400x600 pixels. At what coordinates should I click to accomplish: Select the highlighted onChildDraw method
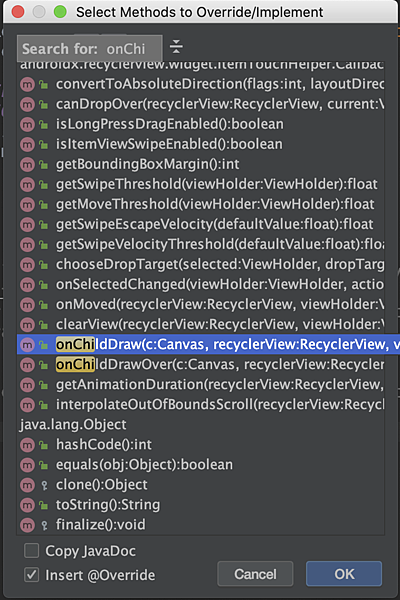tap(208, 344)
